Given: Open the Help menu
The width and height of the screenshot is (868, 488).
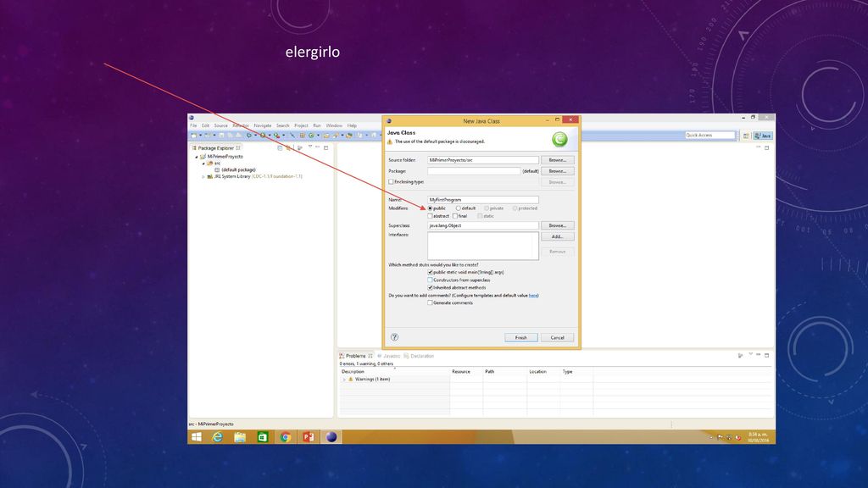Looking at the screenshot, I should coord(352,125).
